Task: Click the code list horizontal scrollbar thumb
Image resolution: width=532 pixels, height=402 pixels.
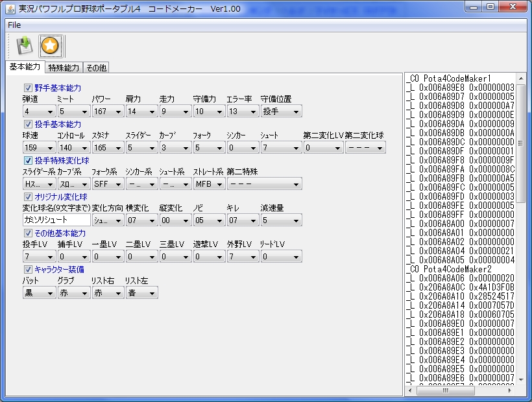Action: point(445,390)
